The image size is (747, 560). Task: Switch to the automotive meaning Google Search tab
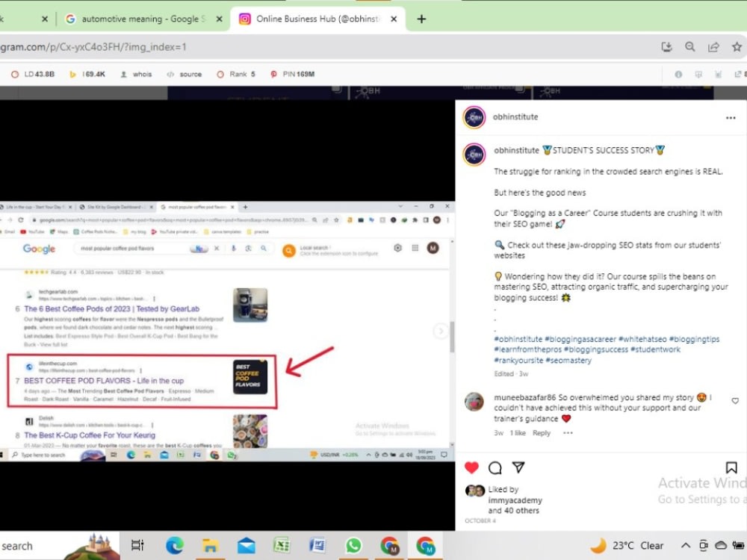(x=143, y=19)
